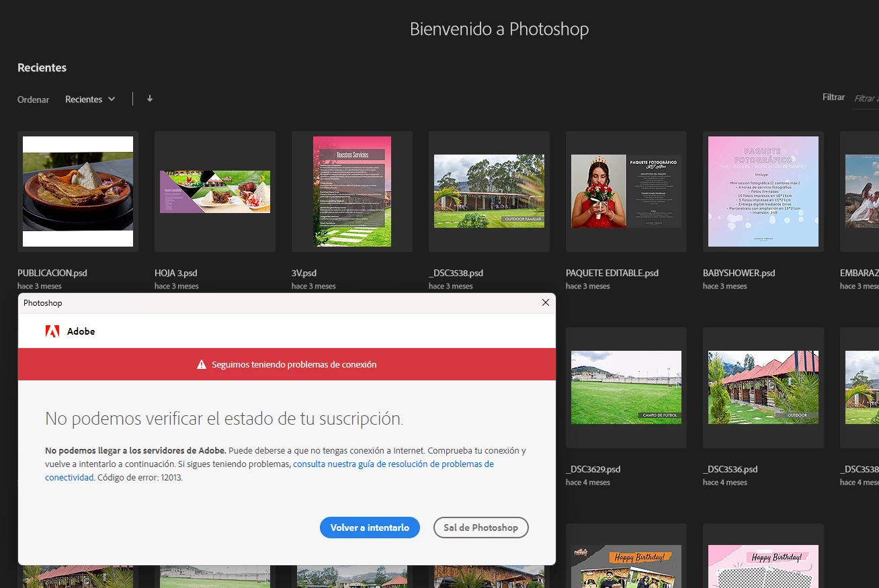Open the Recientes sort order dropdown
The width and height of the screenshot is (879, 588).
(x=90, y=99)
